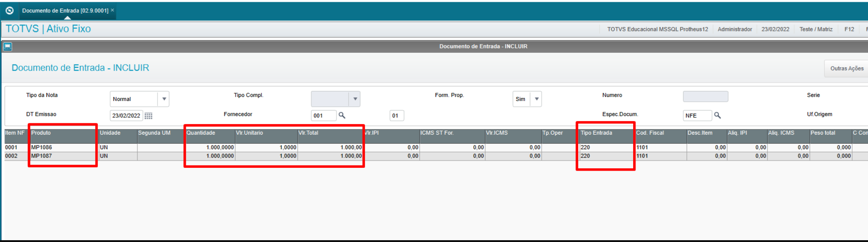Click the Fornecedor code field 001

click(323, 116)
